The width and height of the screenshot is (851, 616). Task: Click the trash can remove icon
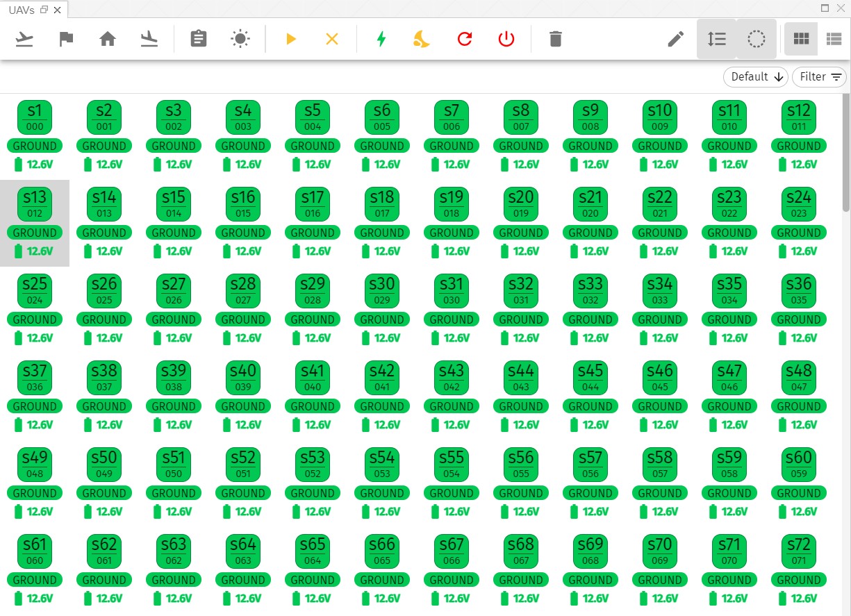(x=555, y=39)
